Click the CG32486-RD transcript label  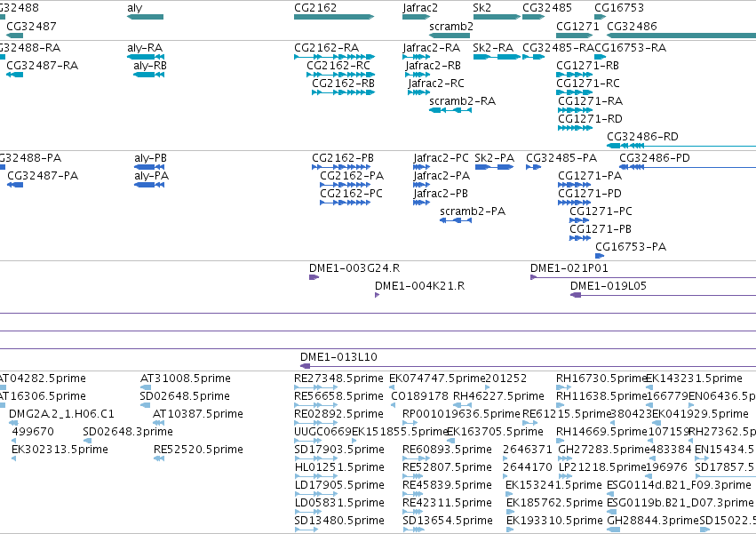coord(642,137)
